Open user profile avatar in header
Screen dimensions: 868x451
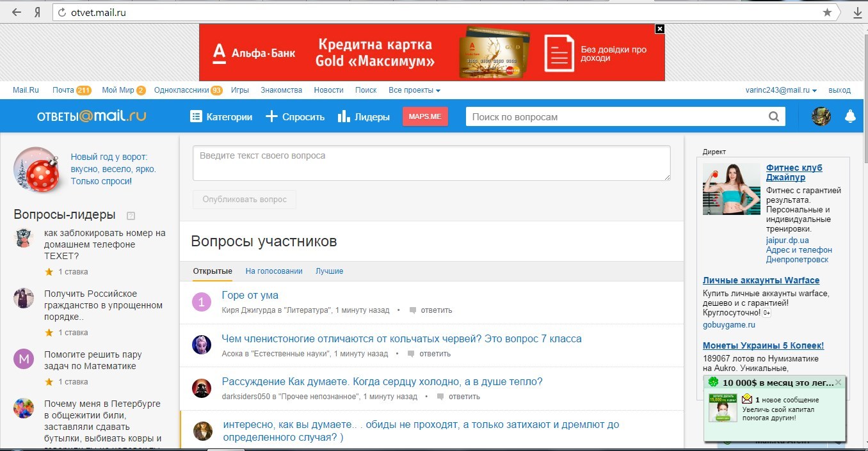pos(821,116)
